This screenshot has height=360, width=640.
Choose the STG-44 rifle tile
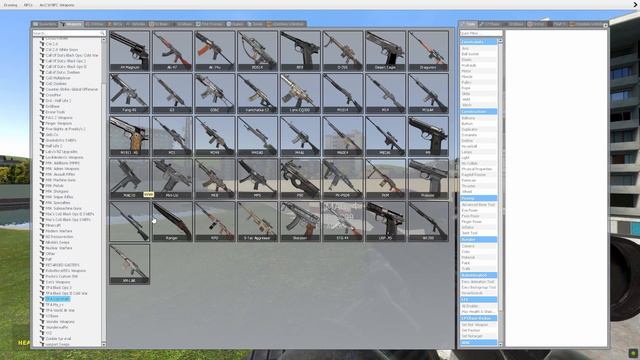click(x=343, y=221)
